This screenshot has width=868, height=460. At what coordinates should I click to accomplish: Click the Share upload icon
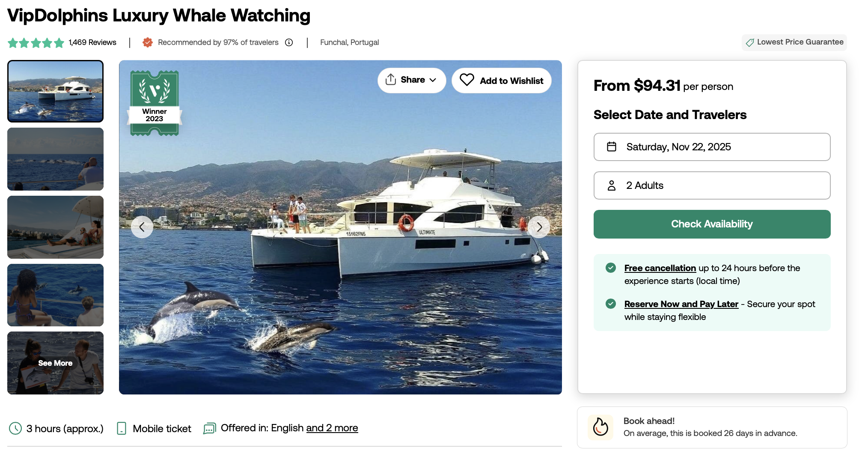pos(390,80)
